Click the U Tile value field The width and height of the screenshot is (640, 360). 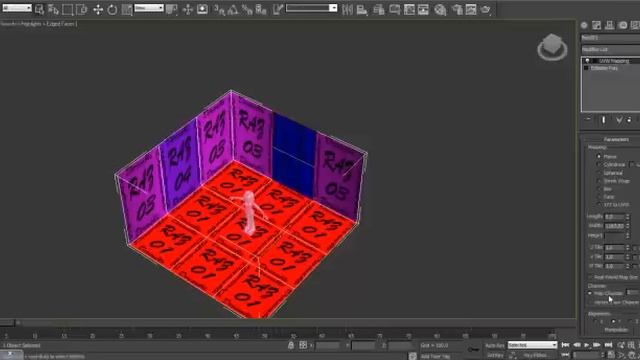click(614, 248)
